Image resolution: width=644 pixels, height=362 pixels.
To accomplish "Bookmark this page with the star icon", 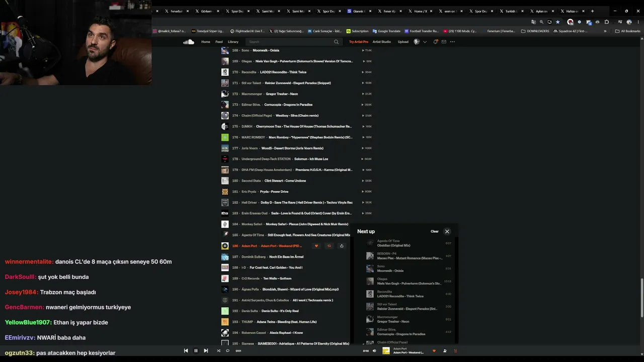I will [x=557, y=22].
